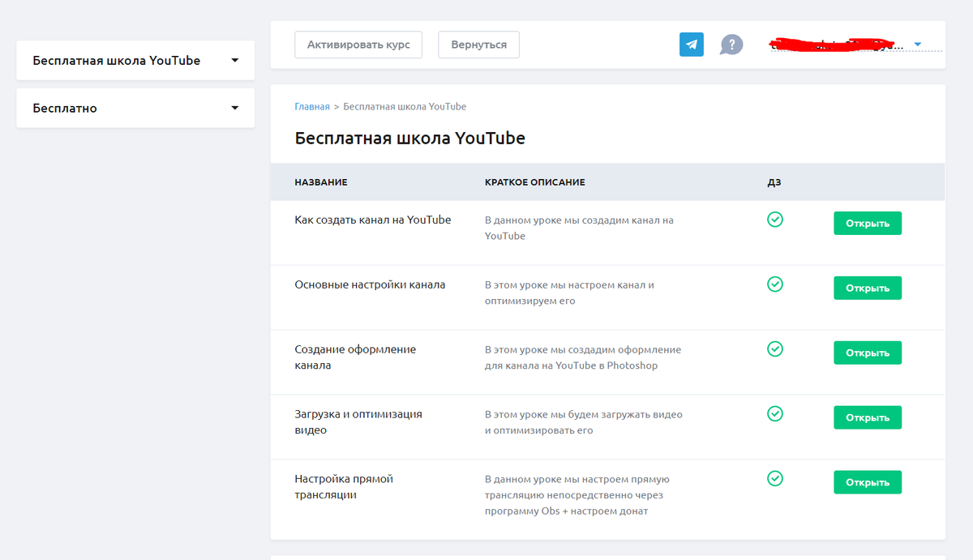
Task: Click the checkmark for 'Настройка прямой трансляции'
Action: tap(774, 479)
